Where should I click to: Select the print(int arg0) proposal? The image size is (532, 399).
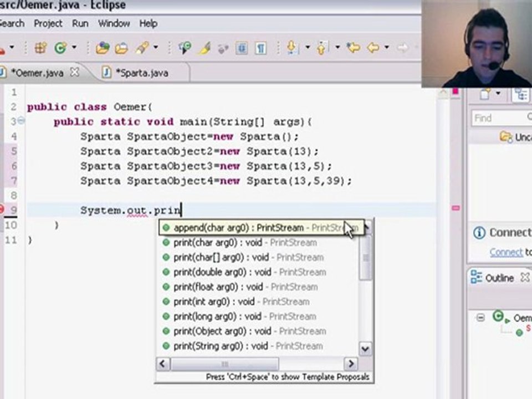[257, 301]
